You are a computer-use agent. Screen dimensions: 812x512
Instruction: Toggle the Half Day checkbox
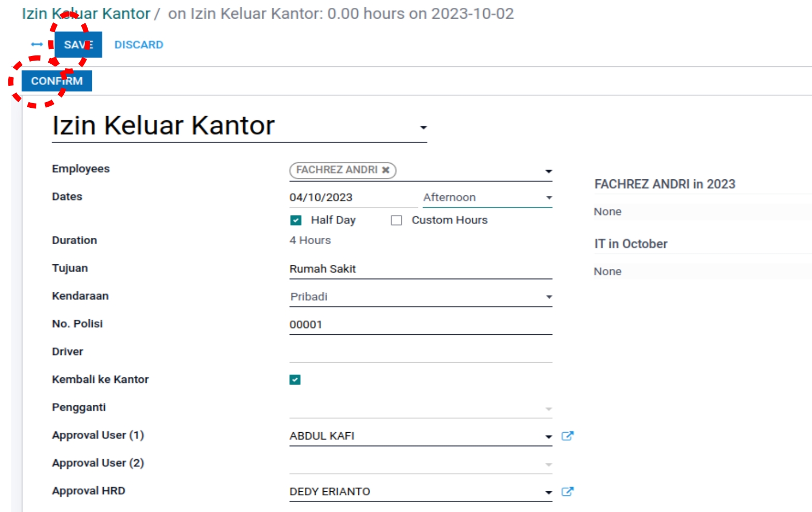pyautogui.click(x=296, y=220)
